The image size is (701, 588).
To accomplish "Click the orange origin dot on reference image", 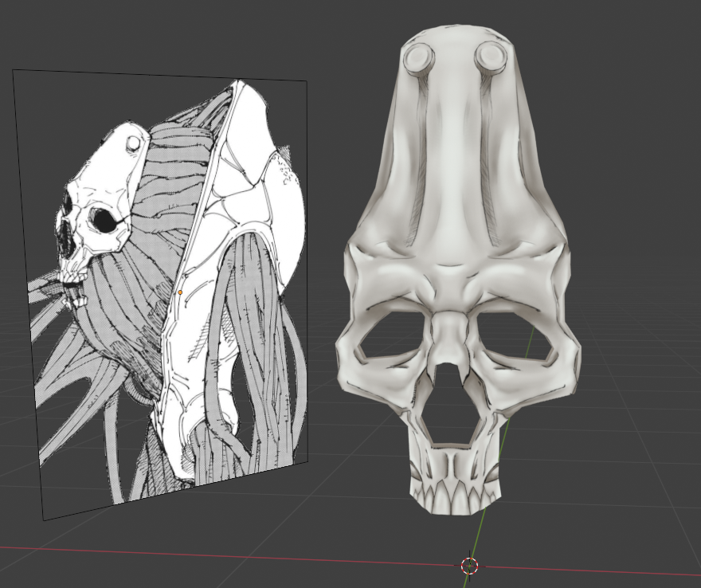I will 180,292.
